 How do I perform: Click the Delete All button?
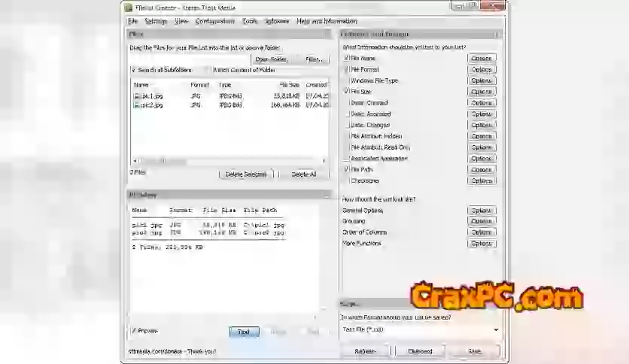pos(304,174)
